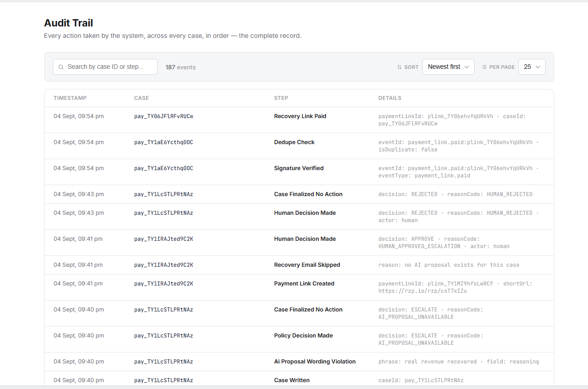Select the Recovery Link Paid step

300,116
